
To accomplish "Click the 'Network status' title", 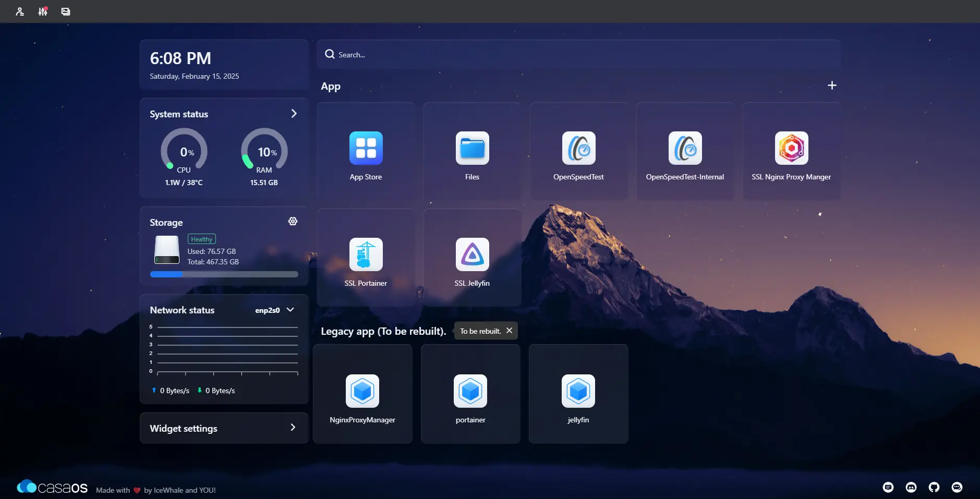I will coord(182,310).
